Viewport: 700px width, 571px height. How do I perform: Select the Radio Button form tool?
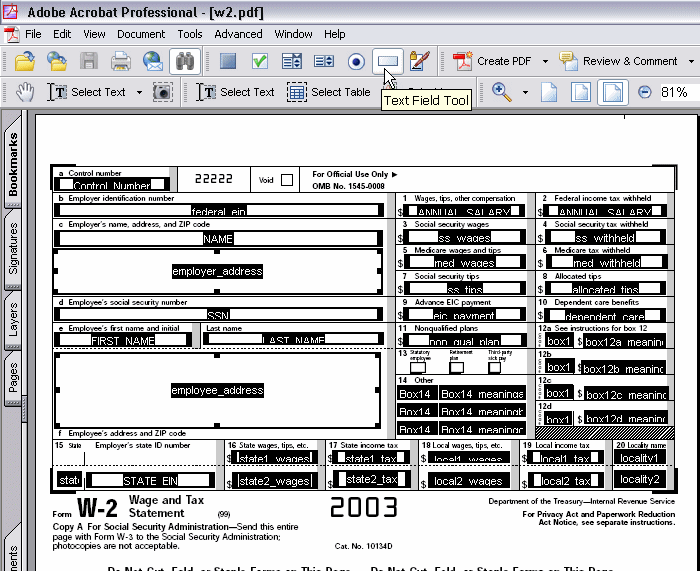(356, 62)
